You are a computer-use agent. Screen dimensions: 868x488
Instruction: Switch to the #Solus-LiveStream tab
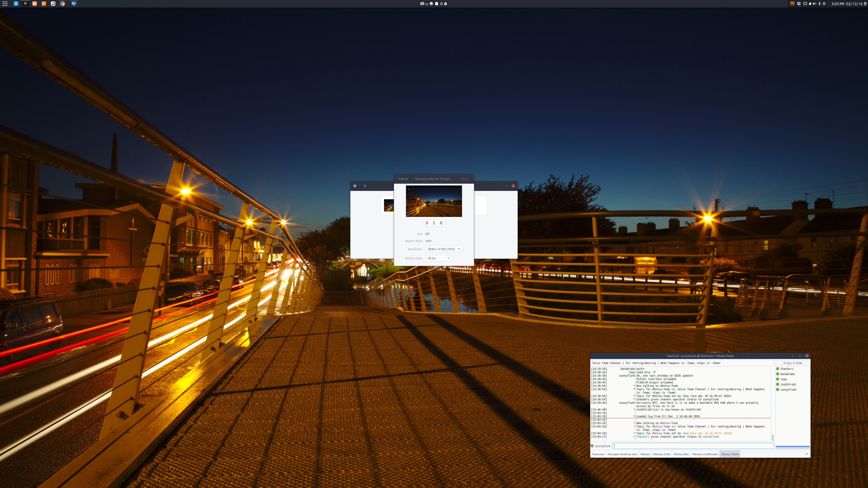pos(705,454)
